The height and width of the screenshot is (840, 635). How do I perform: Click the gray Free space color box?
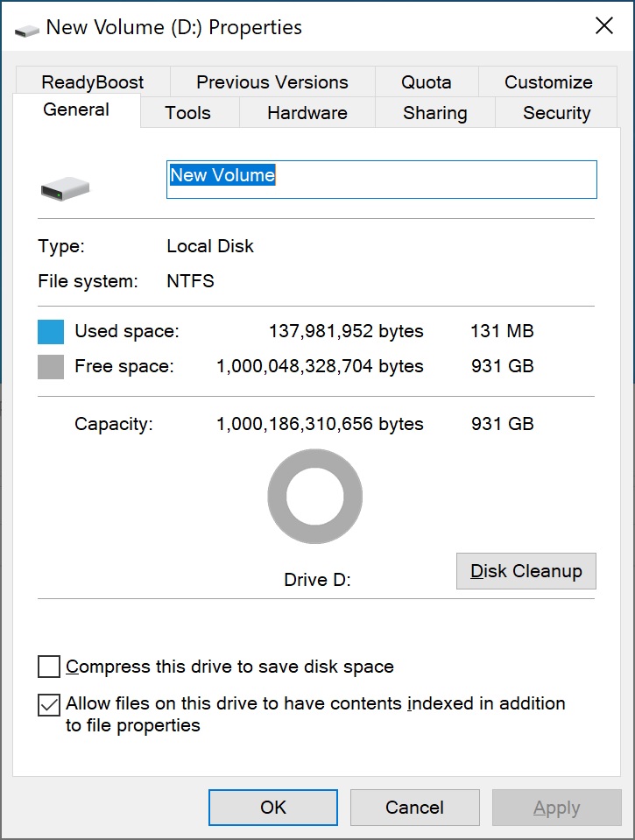(x=51, y=367)
